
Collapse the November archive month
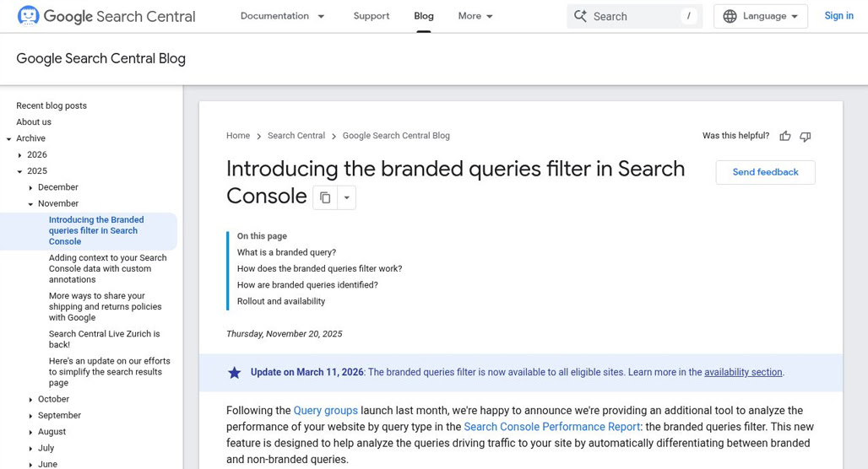31,203
